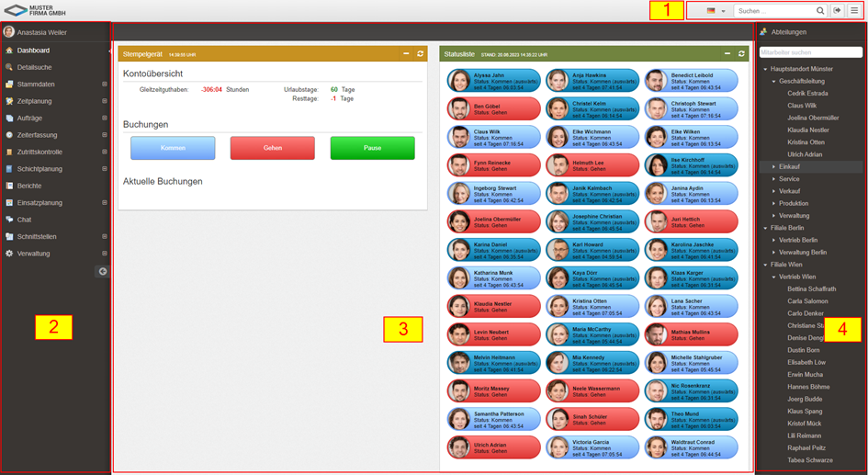Expand the Stammdaten submenu toggle

[x=104, y=85]
